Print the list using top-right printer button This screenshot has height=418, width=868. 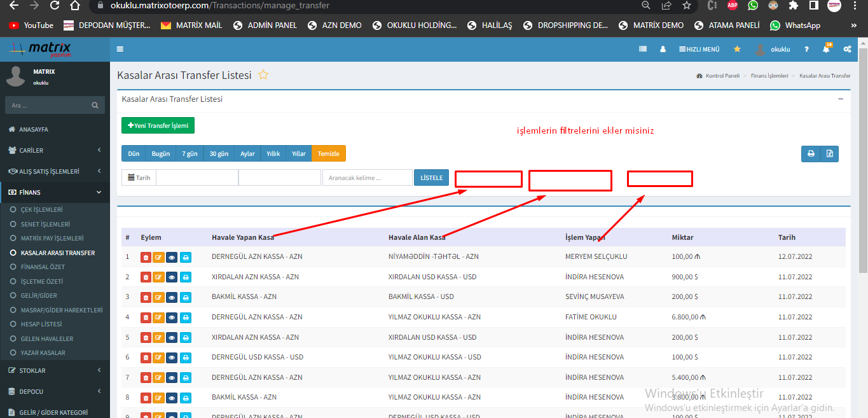coord(811,153)
